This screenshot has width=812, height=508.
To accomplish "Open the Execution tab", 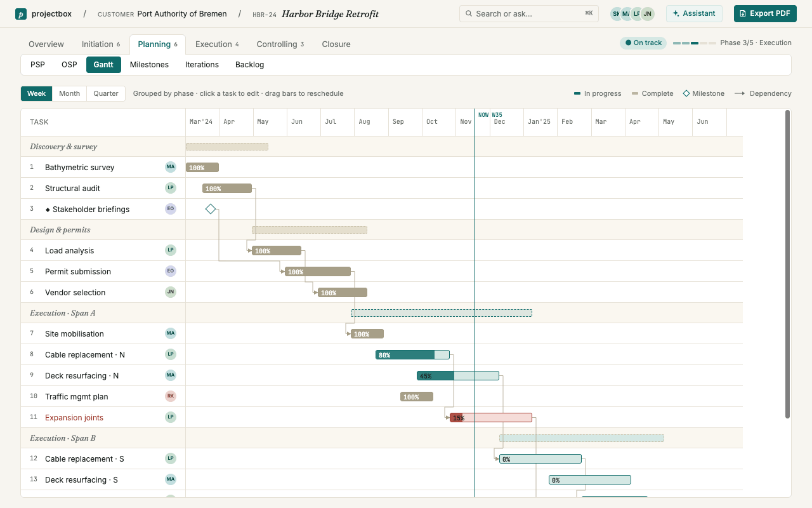I will pyautogui.click(x=217, y=44).
